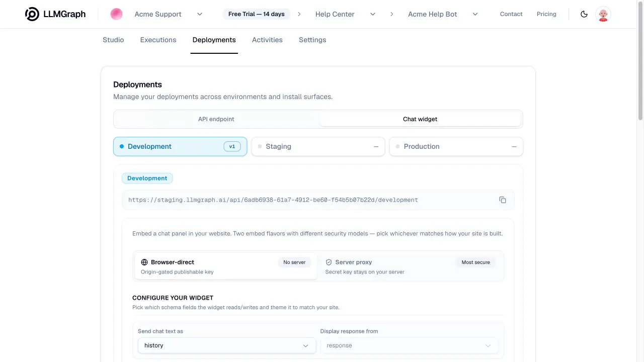The image size is (644, 362).
Task: Toggle dark mode moon icon
Action: [584, 14]
